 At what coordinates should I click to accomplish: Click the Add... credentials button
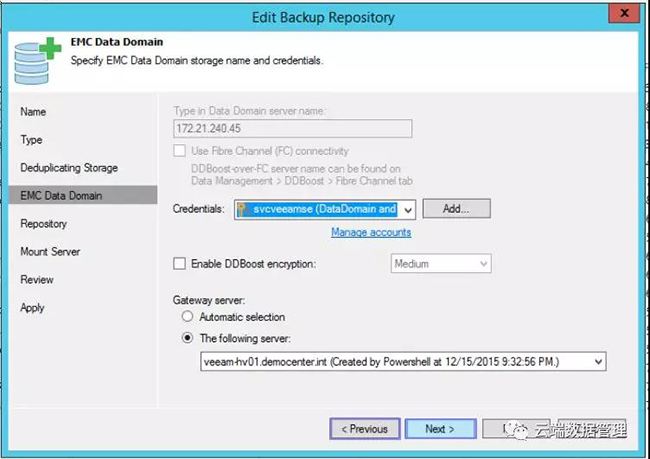coord(456,209)
